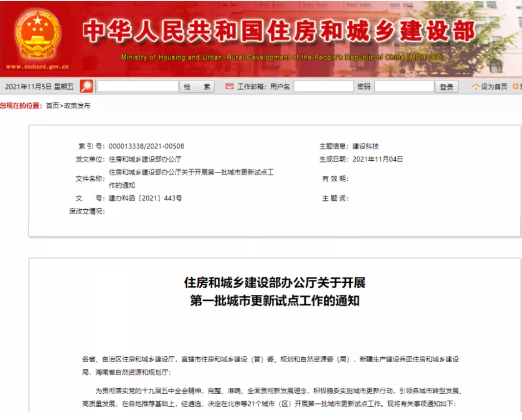Click the 工作邮箱 label
522x420 pixels.
pyautogui.click(x=252, y=87)
